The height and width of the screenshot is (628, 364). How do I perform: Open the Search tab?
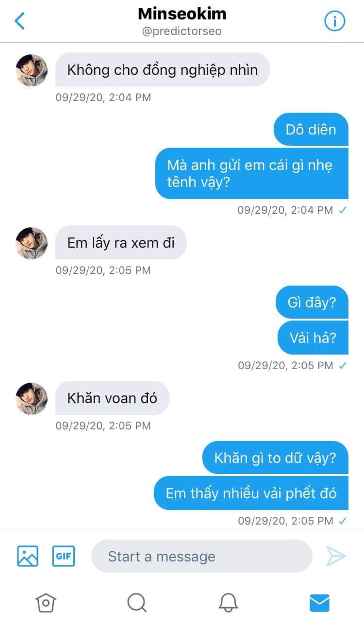pyautogui.click(x=137, y=603)
